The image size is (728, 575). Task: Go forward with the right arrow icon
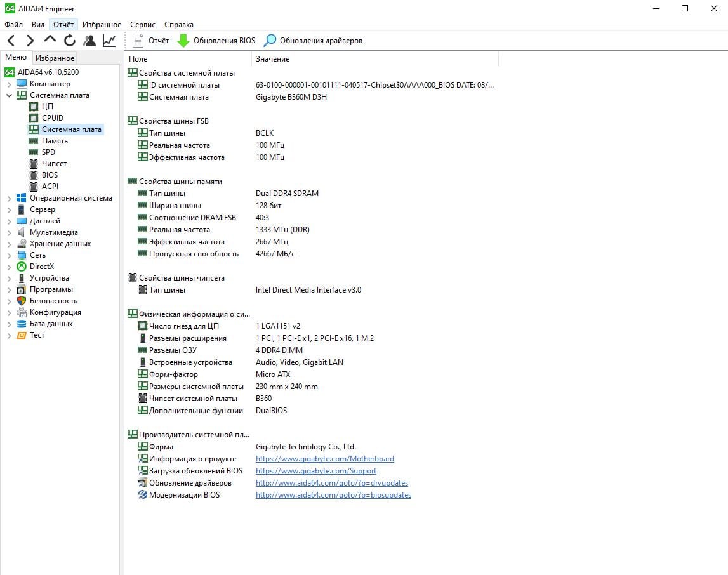30,41
